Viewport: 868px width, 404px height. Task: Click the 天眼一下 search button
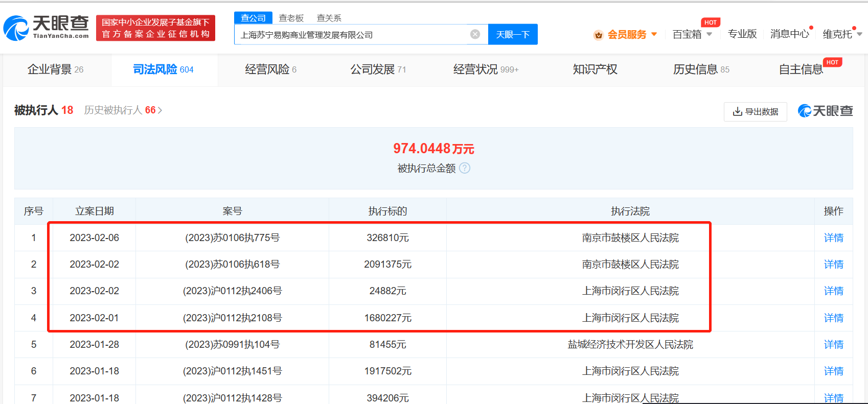(x=513, y=34)
